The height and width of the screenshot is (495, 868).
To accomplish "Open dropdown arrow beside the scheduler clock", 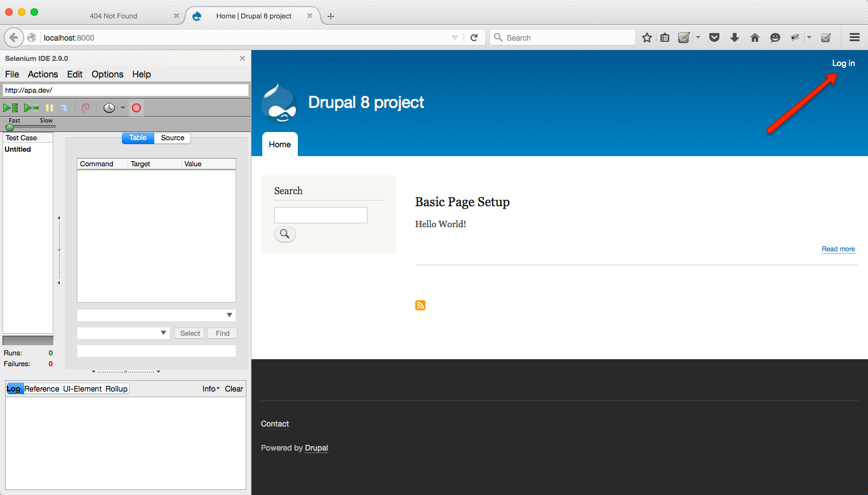I will pyautogui.click(x=123, y=108).
